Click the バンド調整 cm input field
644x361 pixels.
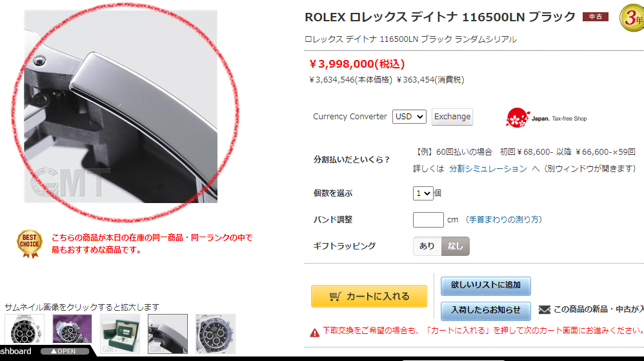point(428,219)
